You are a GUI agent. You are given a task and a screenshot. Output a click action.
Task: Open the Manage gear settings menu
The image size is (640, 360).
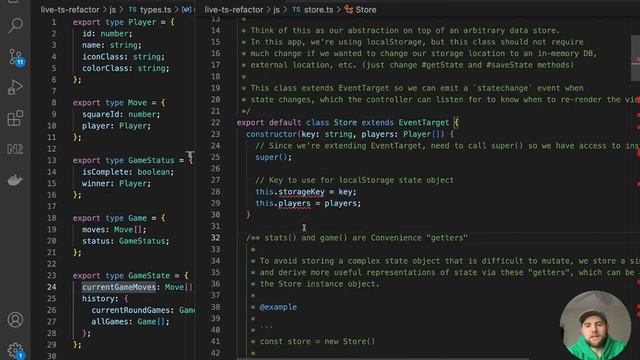click(16, 350)
